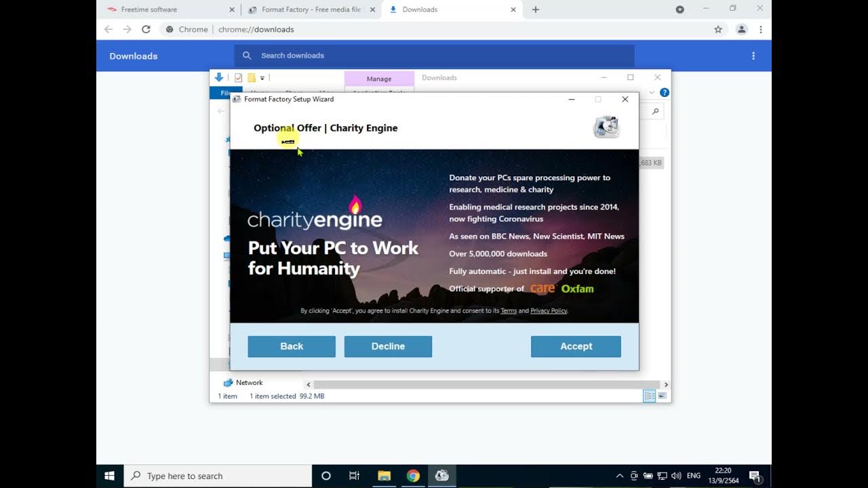This screenshot has width=868, height=488.
Task: Close the Downloads Chrome tab
Action: (513, 9)
